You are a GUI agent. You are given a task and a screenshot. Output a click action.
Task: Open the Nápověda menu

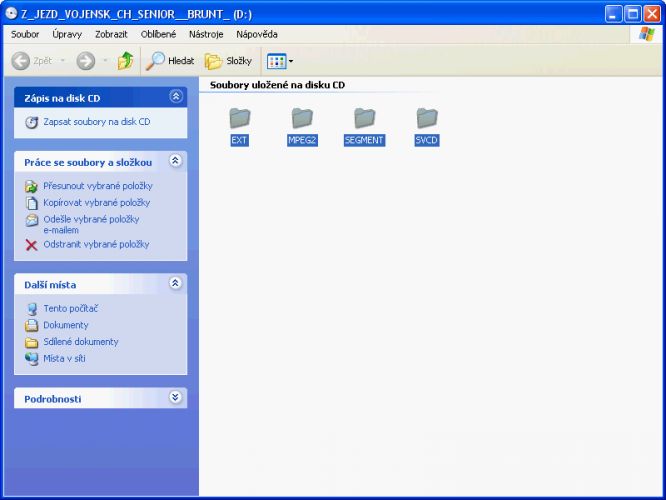click(257, 34)
